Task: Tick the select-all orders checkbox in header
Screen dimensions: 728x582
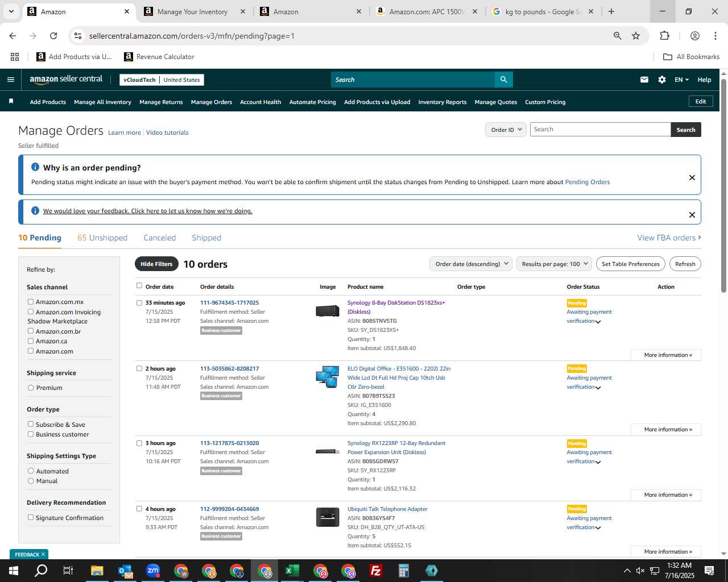Action: [x=139, y=286]
